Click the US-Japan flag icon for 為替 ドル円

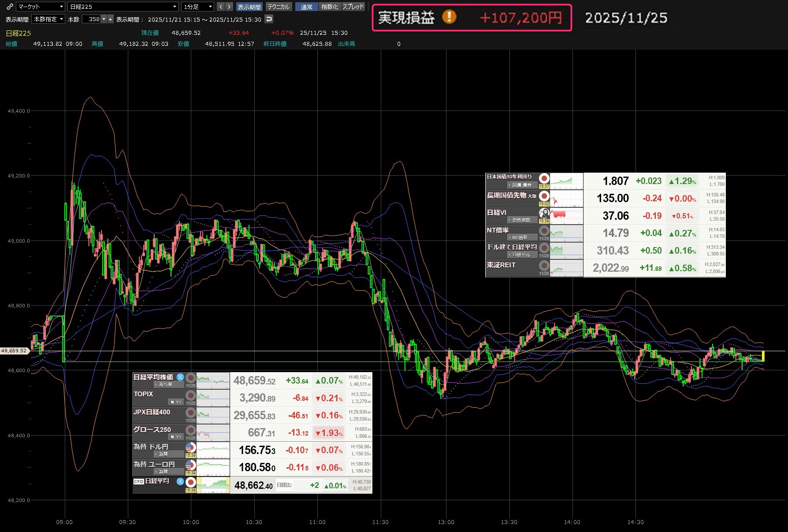click(x=190, y=447)
